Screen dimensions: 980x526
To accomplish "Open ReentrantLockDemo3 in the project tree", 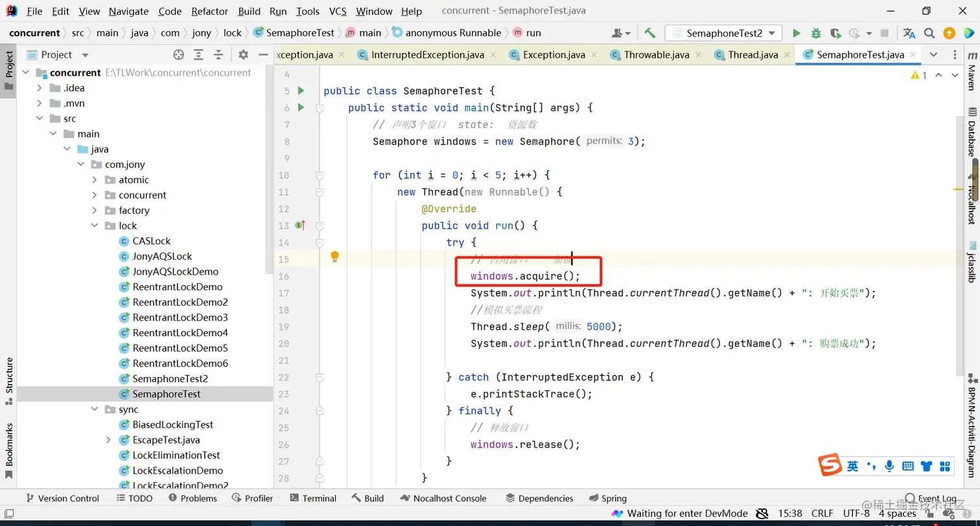I will [180, 317].
